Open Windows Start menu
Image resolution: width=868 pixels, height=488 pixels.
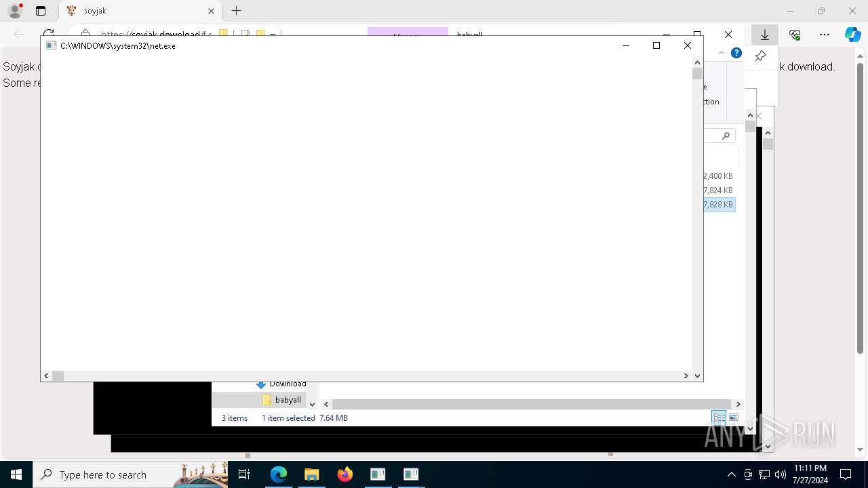click(16, 474)
